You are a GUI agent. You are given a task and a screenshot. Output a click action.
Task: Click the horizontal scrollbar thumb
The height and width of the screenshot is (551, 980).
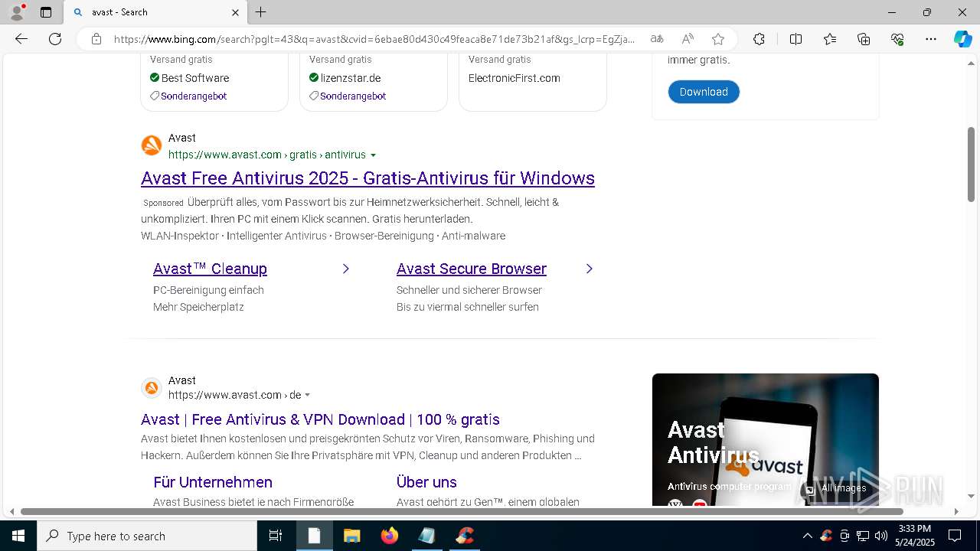tap(462, 511)
